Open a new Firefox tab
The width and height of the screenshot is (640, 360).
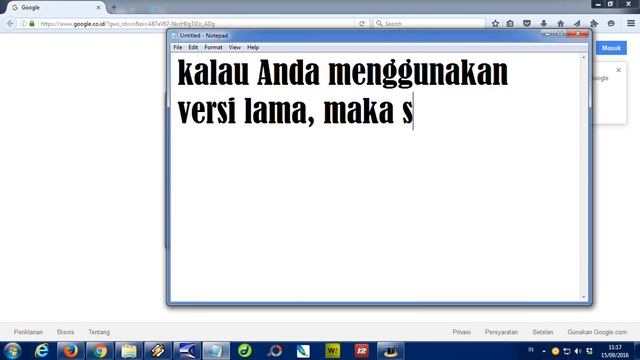[114, 7]
